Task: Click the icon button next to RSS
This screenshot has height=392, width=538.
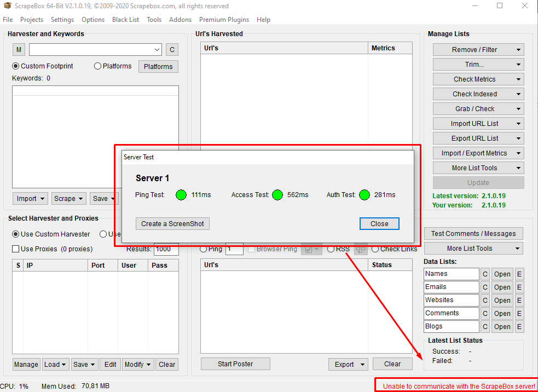Action: 360,249
